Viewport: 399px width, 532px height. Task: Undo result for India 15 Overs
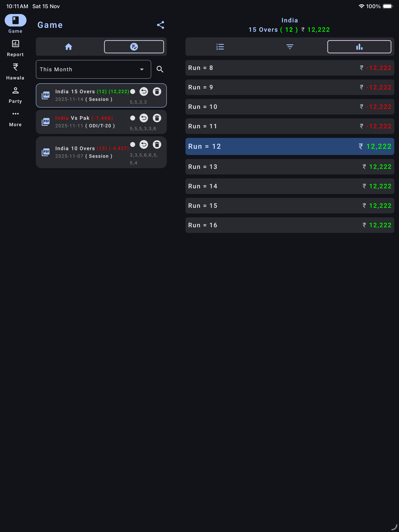coord(144,92)
